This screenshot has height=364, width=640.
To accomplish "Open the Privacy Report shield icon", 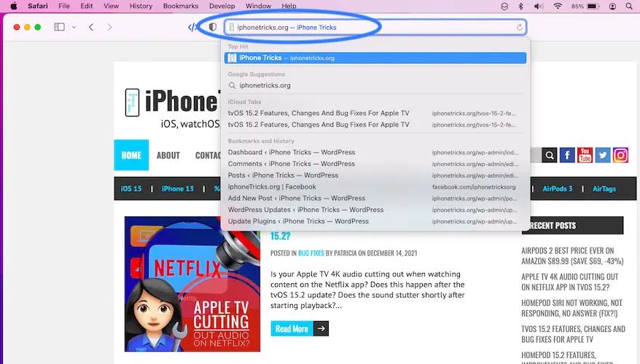I will 213,28.
